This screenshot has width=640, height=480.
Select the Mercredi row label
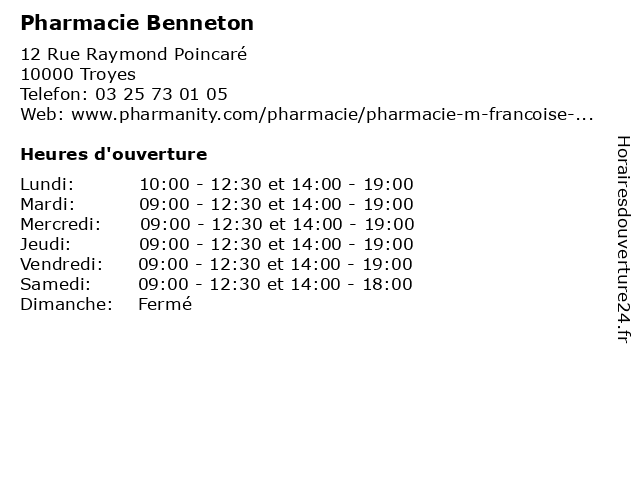pyautogui.click(x=60, y=224)
